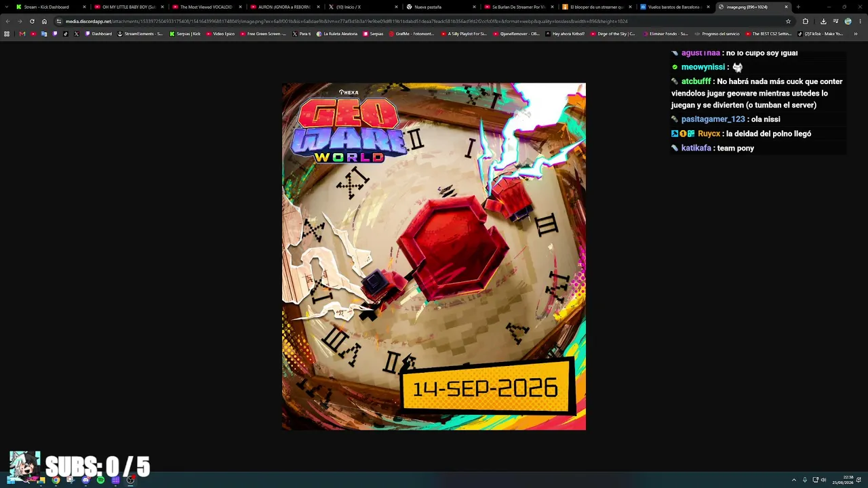Image resolution: width=868 pixels, height=488 pixels.
Task: Open the Eliminar Fondo bookmark
Action: (665, 34)
